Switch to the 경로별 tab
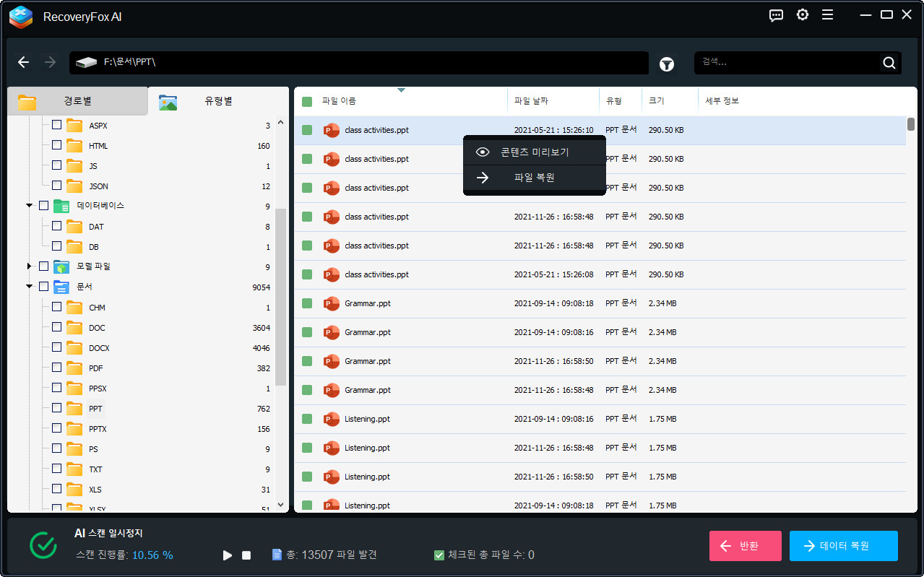This screenshot has width=924, height=577. click(x=77, y=101)
